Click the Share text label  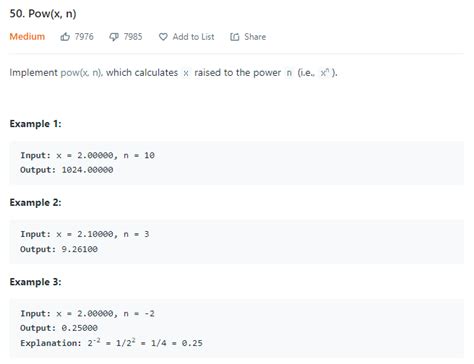(255, 36)
